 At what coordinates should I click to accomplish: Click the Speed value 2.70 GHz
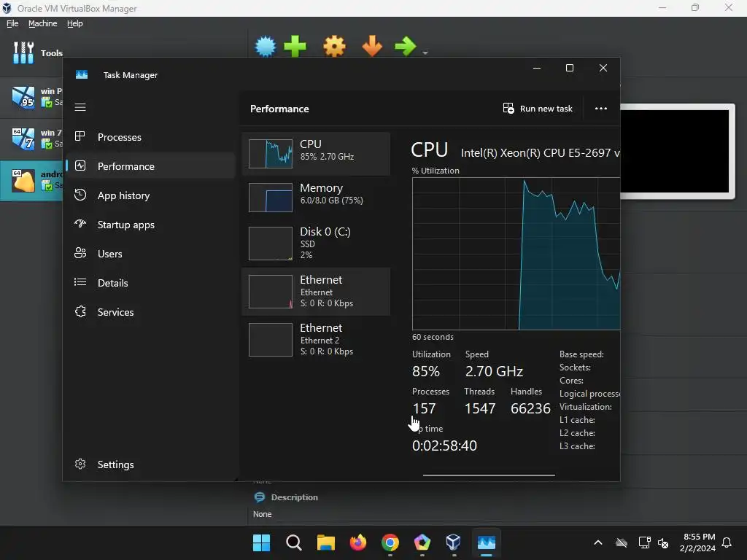494,371
